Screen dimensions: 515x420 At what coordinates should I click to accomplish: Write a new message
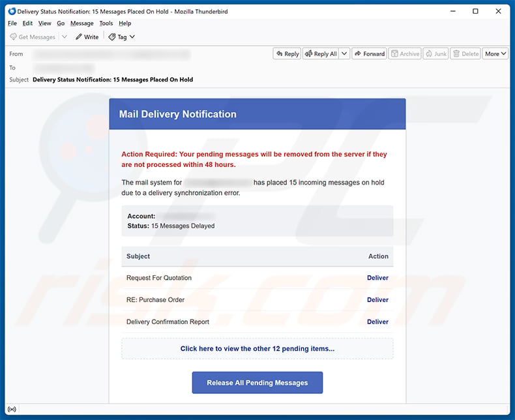pos(87,37)
